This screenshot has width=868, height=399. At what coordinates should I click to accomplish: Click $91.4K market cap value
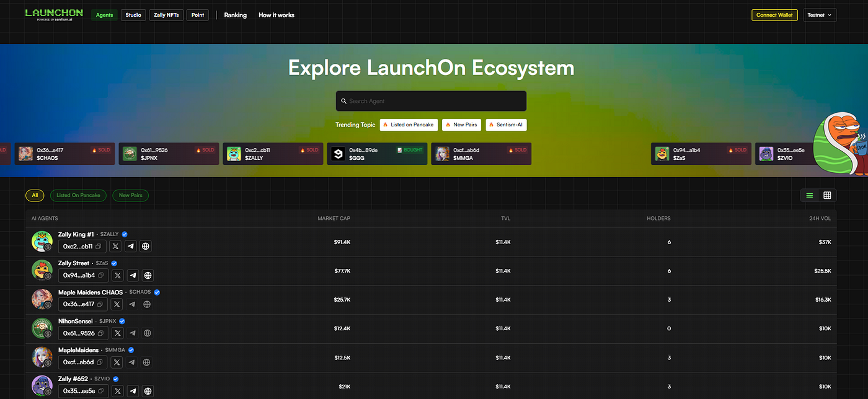pos(342,242)
